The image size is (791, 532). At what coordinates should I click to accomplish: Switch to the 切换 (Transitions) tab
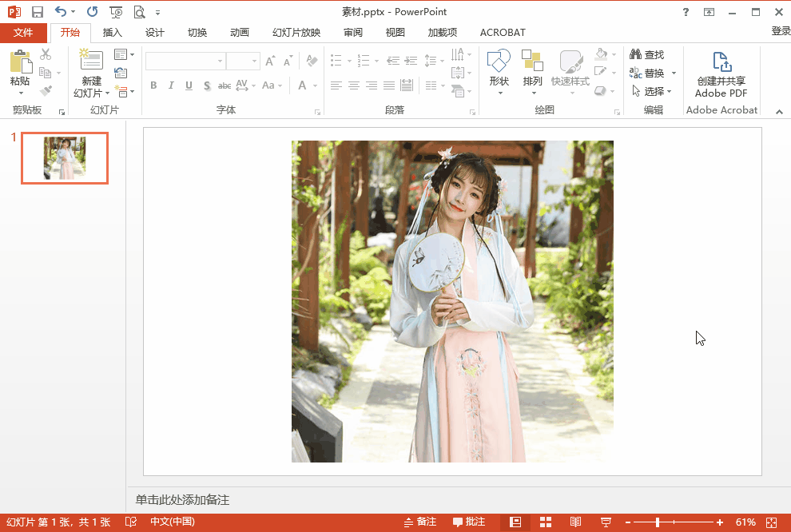click(x=197, y=33)
